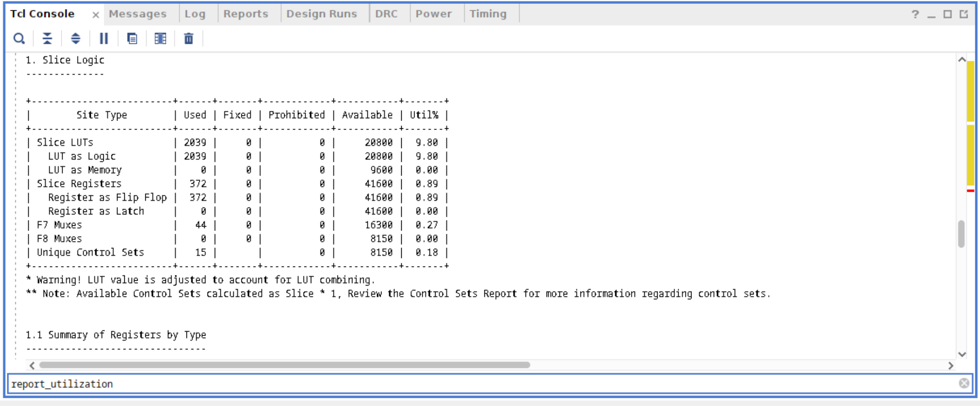Open the Reports tab
Viewport: 980px width, 406px height.
point(246,14)
